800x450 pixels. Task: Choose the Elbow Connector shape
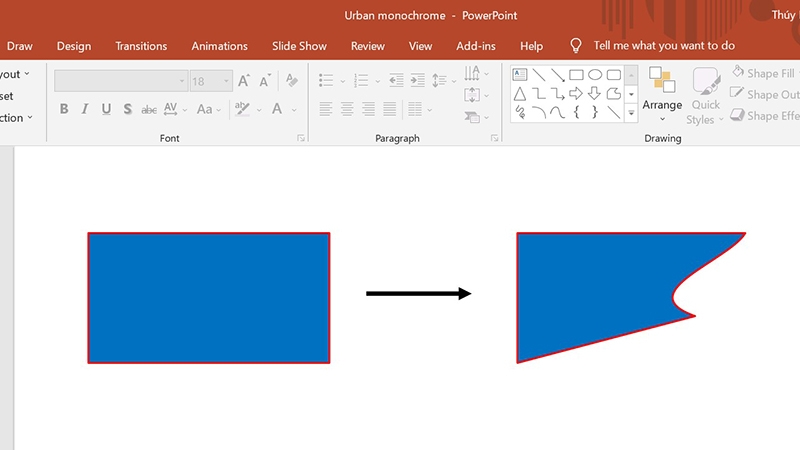point(538,94)
